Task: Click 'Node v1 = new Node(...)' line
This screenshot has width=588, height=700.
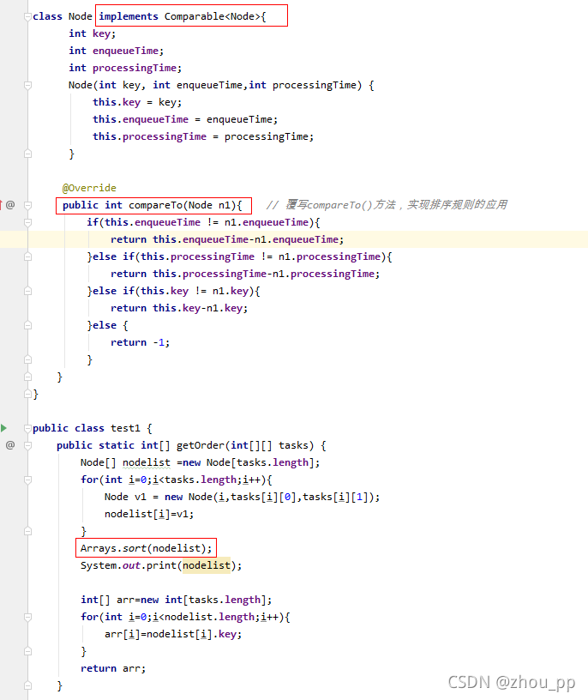Action: tap(242, 497)
